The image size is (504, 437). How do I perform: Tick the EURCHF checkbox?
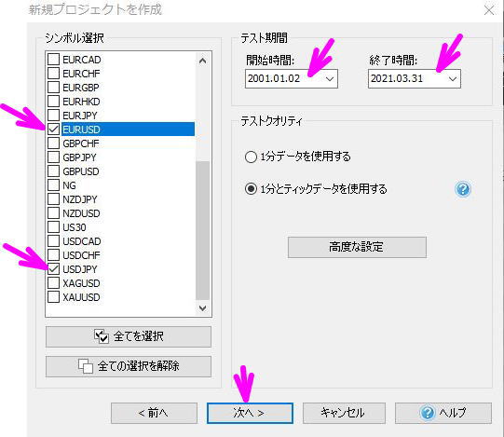pos(53,74)
